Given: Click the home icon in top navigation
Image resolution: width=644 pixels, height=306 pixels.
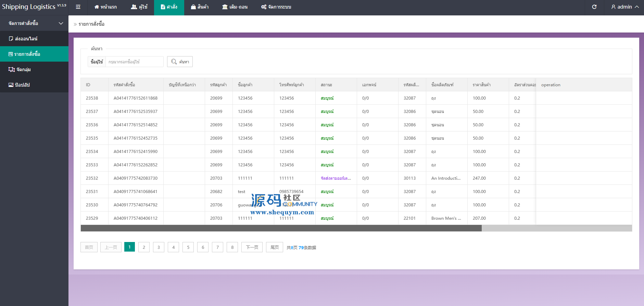Looking at the screenshot, I should (x=97, y=7).
